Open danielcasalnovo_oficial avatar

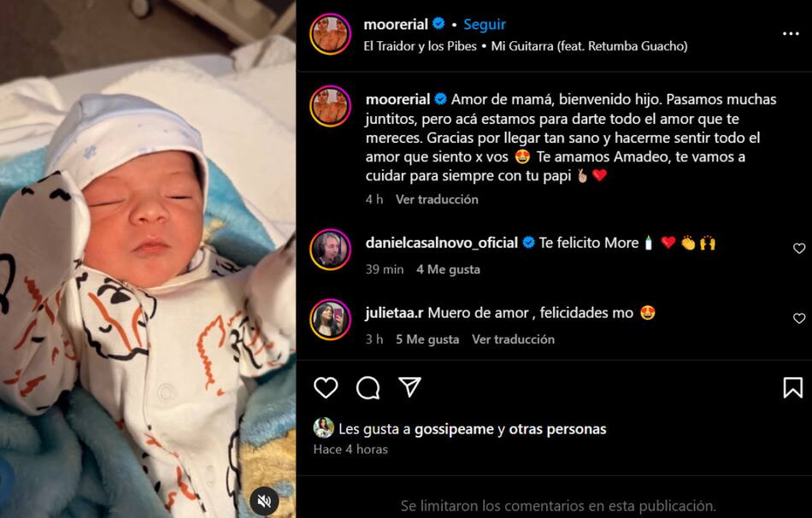tap(331, 249)
